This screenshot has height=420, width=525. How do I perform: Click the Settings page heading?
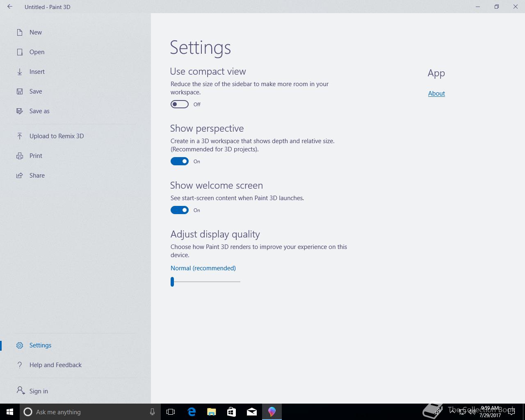pos(201,48)
